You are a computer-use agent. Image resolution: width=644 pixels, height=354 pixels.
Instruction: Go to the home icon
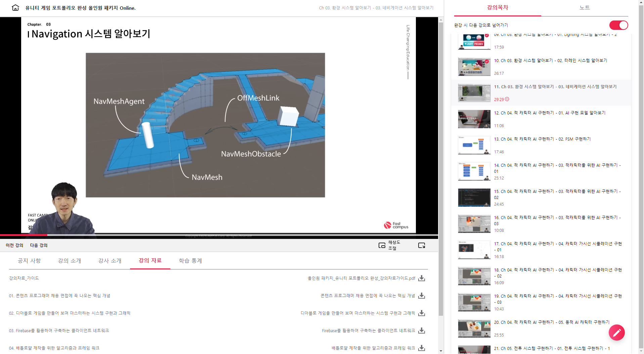[15, 8]
